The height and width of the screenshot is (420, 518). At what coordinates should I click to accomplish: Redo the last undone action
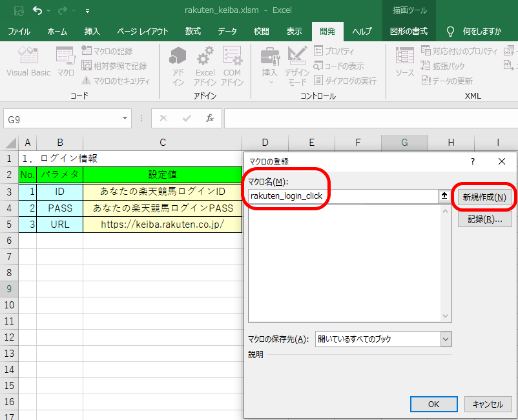pyautogui.click(x=62, y=10)
